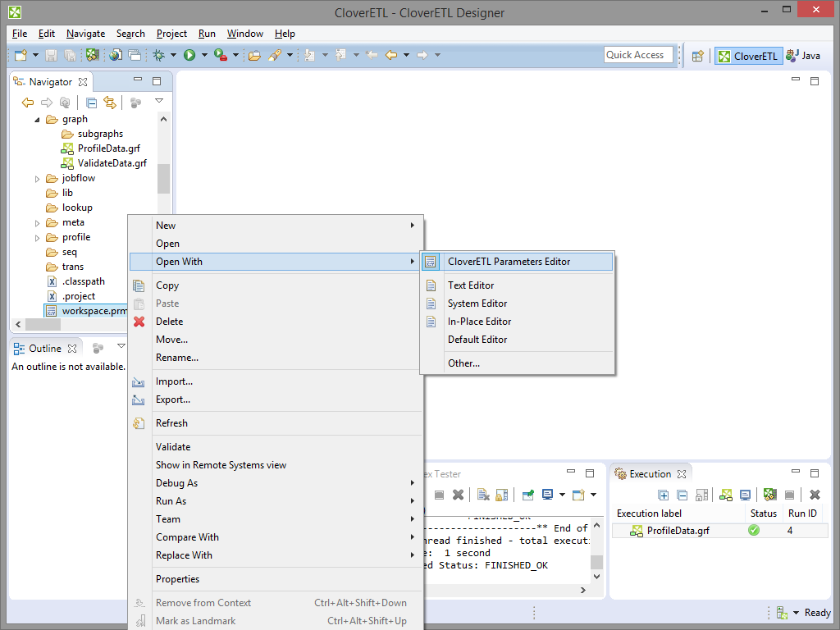Image resolution: width=840 pixels, height=630 pixels.
Task: Switch to the Java perspective
Action: tap(803, 56)
